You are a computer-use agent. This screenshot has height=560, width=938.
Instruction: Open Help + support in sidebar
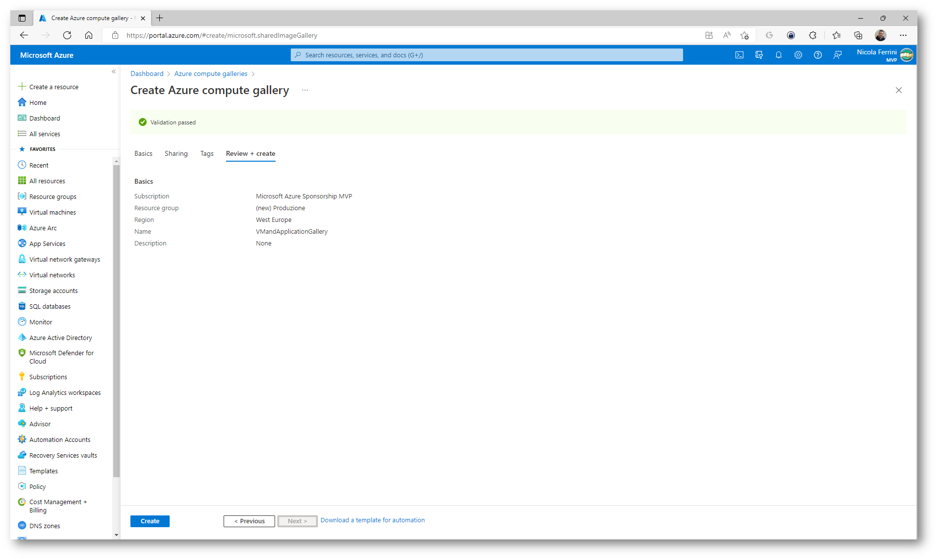point(51,408)
